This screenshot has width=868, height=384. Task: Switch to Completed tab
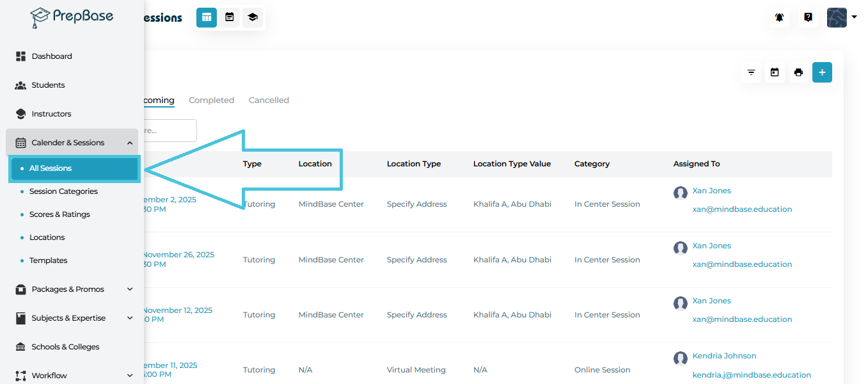coord(211,100)
